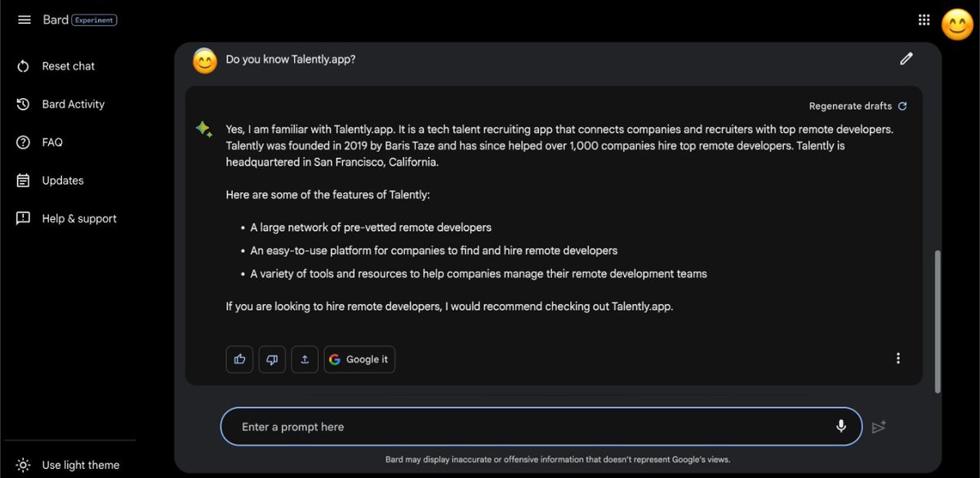This screenshot has height=478, width=980.
Task: Open the Google apps grid
Action: [x=924, y=20]
